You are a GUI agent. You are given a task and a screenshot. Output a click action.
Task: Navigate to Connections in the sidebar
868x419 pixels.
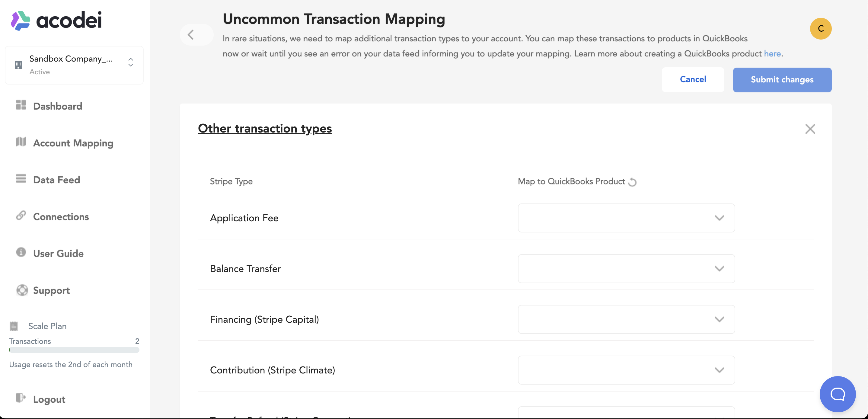(x=61, y=216)
